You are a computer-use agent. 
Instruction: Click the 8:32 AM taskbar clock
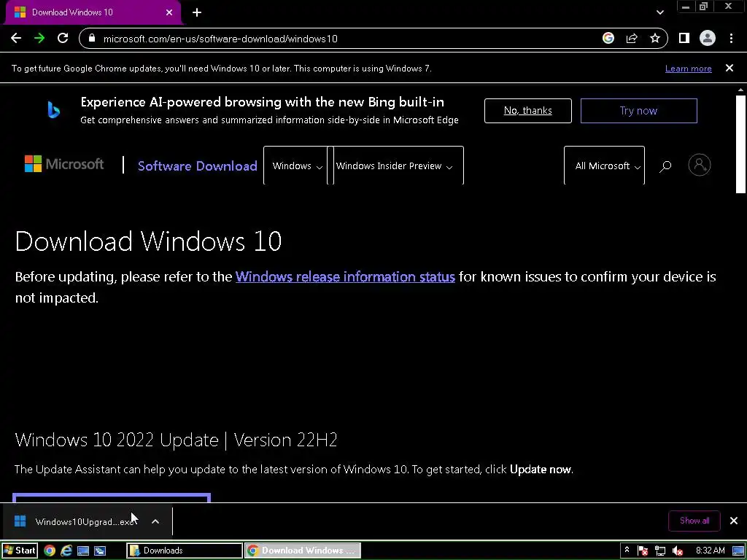(x=710, y=551)
